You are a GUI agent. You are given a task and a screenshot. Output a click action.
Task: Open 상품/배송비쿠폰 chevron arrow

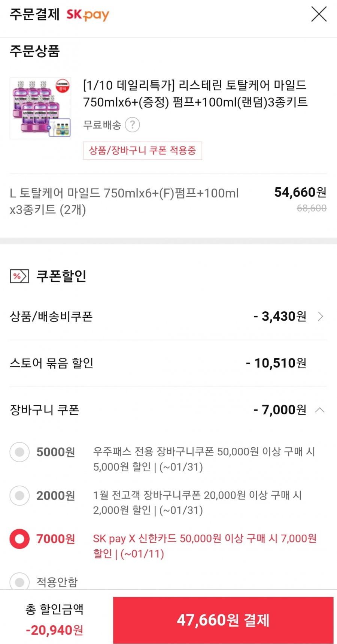tap(321, 317)
